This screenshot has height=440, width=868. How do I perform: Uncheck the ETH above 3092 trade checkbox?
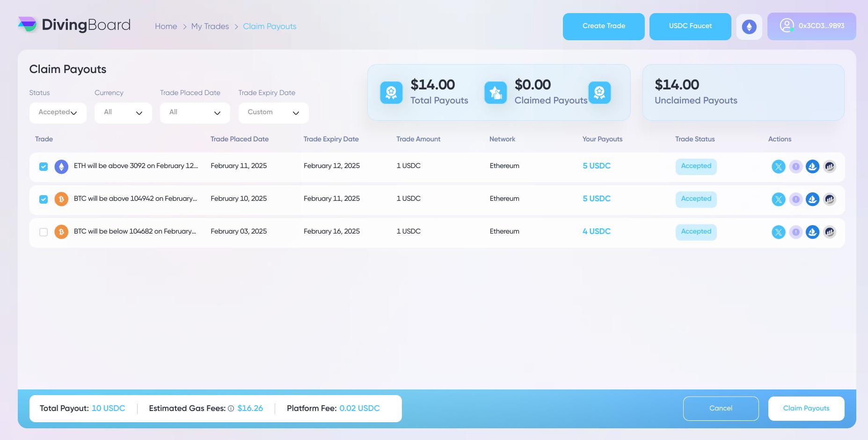44,167
